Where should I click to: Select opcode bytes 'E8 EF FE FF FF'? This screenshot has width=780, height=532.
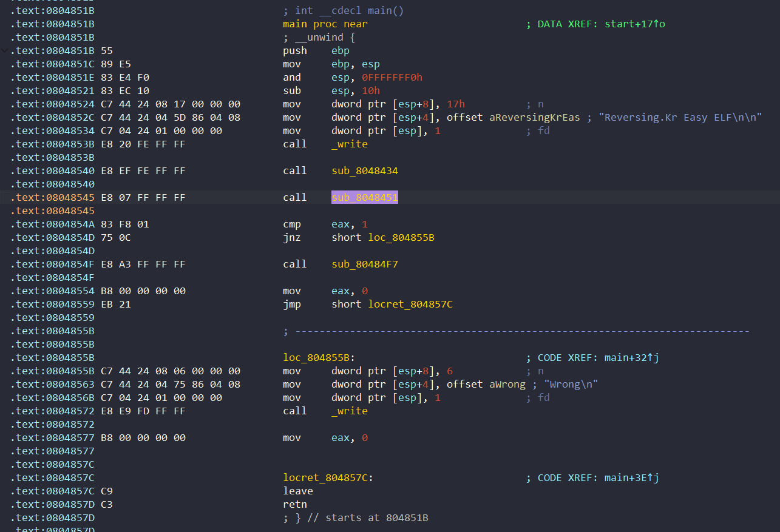coord(143,170)
